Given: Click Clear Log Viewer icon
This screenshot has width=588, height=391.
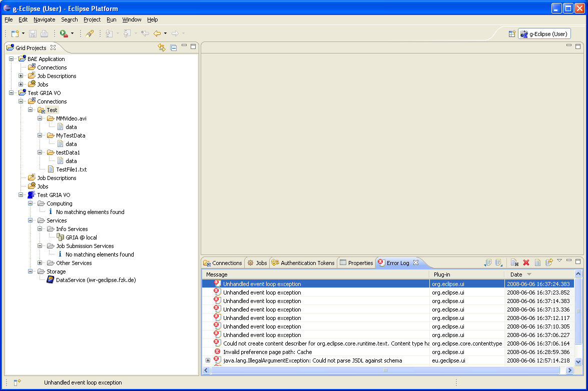Looking at the screenshot, I should (514, 263).
